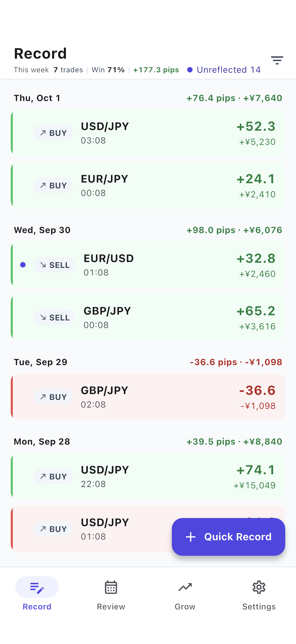Click the unreflected dot on EUR/USD trade

23,265
